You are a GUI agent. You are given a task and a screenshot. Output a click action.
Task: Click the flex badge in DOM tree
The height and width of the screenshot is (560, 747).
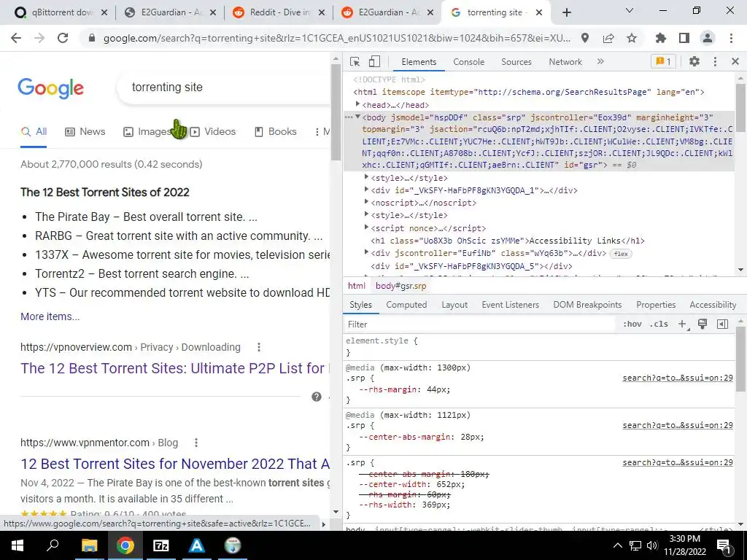pos(621,254)
